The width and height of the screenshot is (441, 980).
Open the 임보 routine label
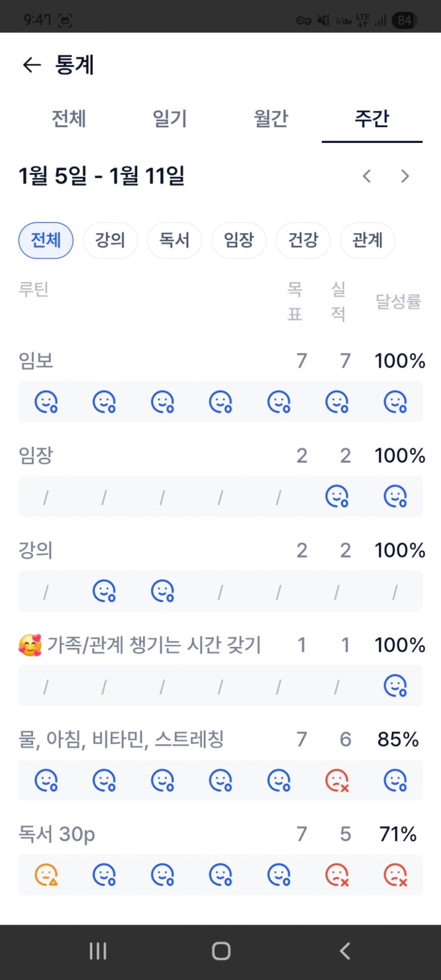pos(36,361)
